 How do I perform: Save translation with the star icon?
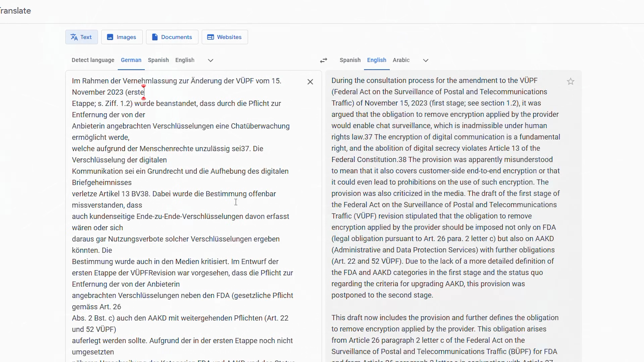click(571, 81)
